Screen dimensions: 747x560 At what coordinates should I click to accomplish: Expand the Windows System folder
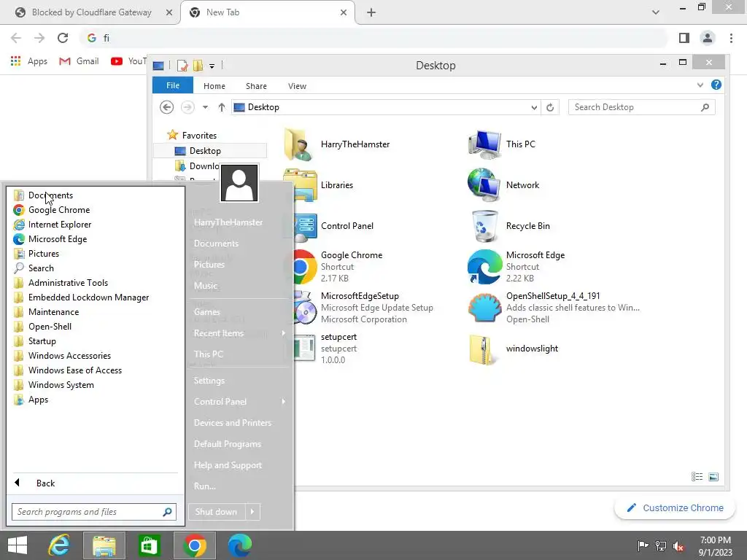(61, 385)
